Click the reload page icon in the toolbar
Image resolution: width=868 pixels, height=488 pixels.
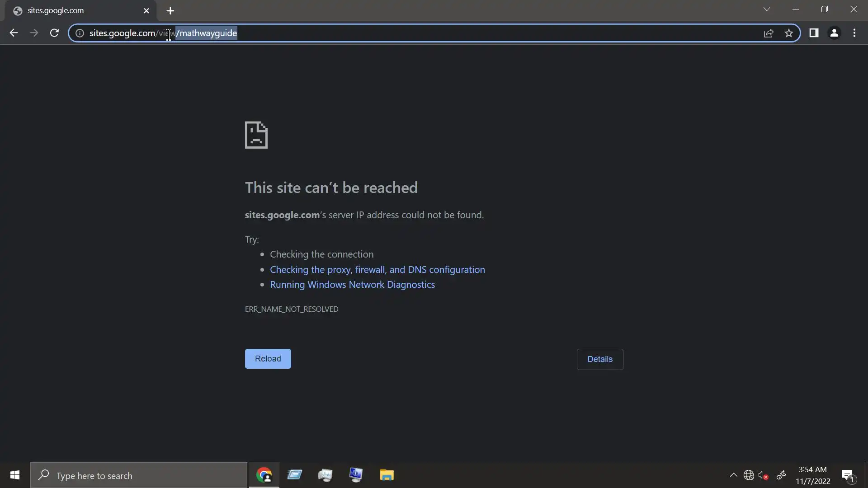click(x=54, y=33)
